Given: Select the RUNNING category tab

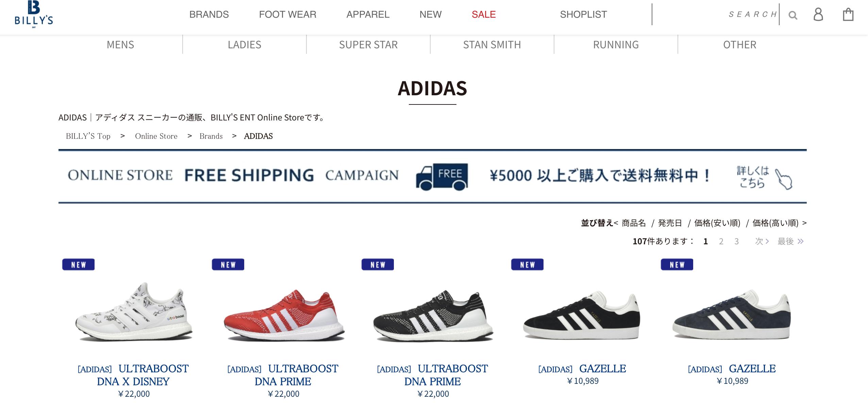Looking at the screenshot, I should coord(616,45).
